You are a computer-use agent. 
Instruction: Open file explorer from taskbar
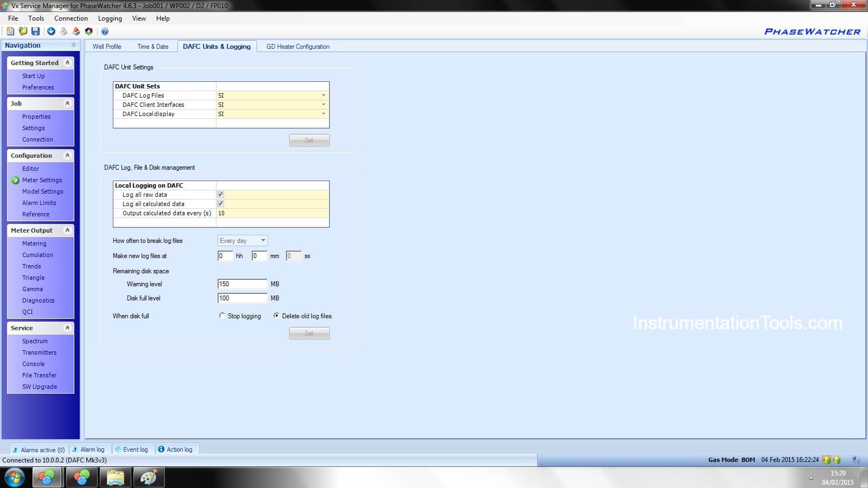click(x=116, y=477)
